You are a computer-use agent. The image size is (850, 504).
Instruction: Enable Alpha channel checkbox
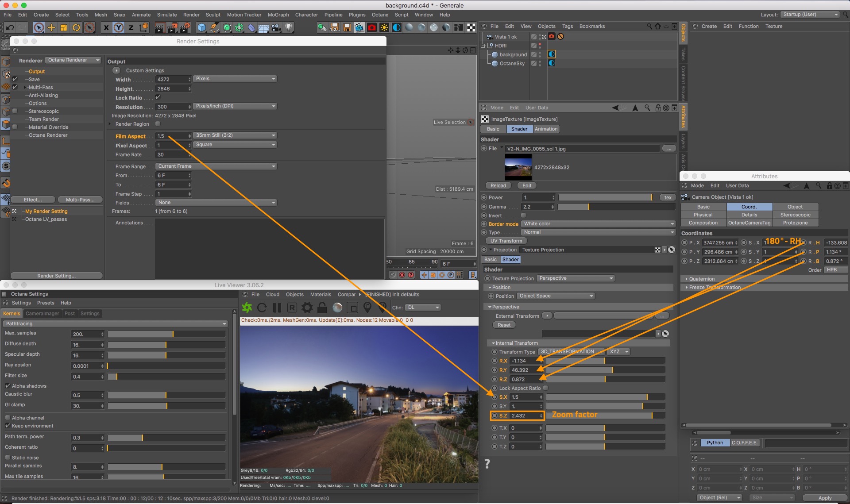coord(8,418)
